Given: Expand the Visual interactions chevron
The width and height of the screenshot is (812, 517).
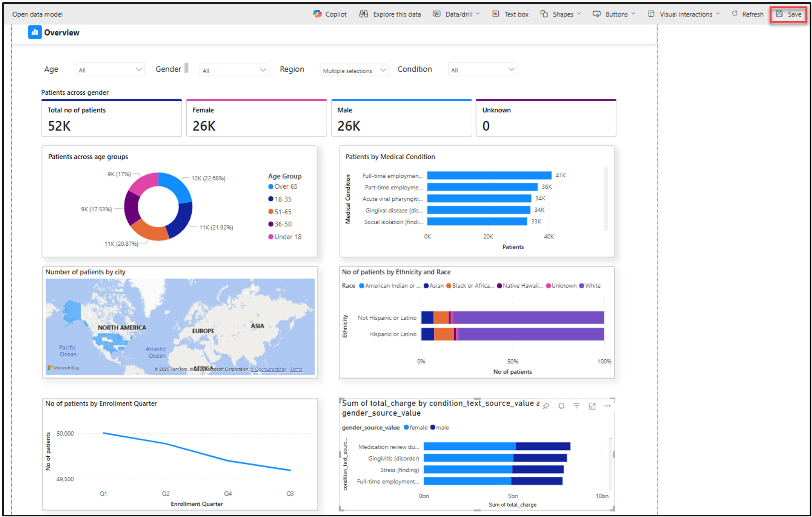Looking at the screenshot, I should pyautogui.click(x=718, y=14).
